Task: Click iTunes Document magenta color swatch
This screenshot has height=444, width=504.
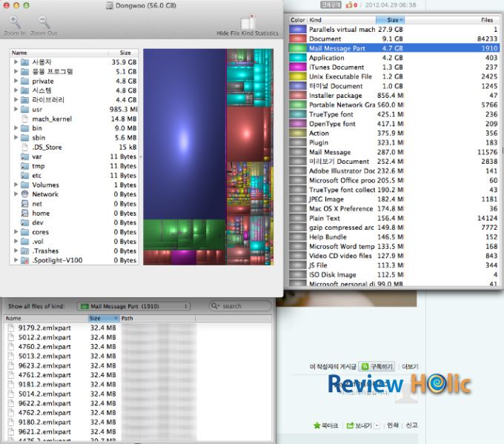Action: click(298, 67)
